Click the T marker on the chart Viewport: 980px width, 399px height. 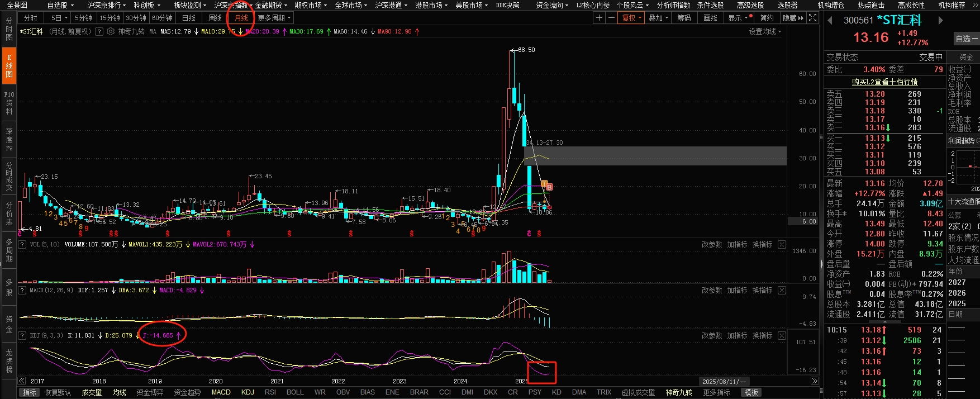click(x=544, y=183)
